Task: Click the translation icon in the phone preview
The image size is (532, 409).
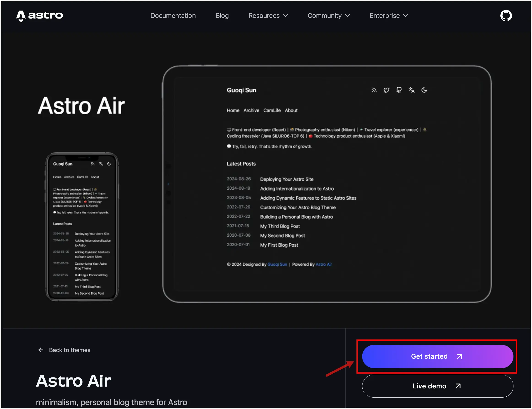Action: [101, 164]
